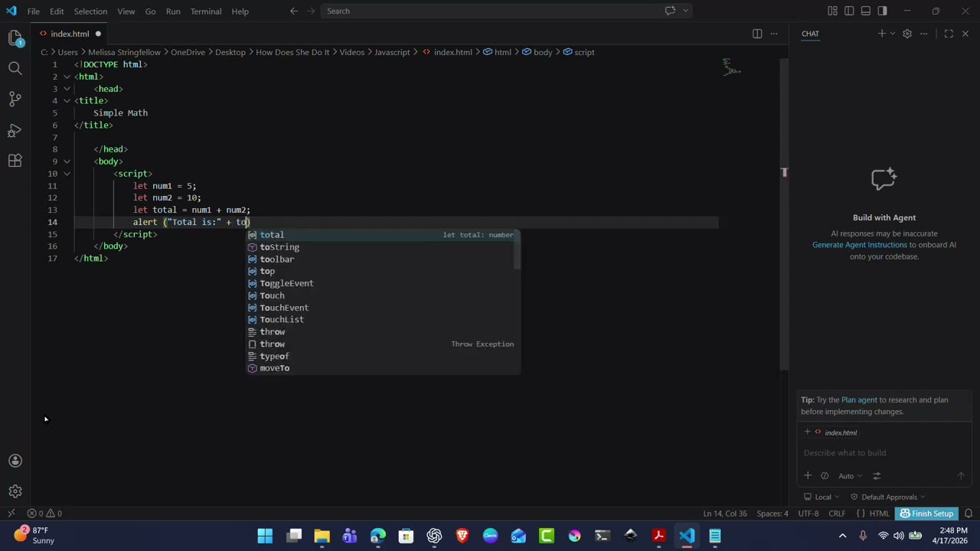The height and width of the screenshot is (551, 980).
Task: Split the editor to the right
Action: (757, 34)
